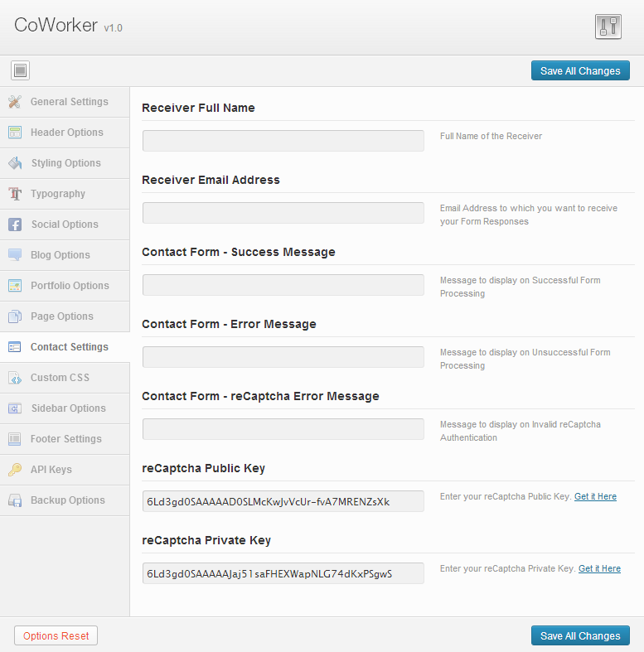The height and width of the screenshot is (652, 644).
Task: Open Footer Settings in sidebar
Action: click(65, 439)
